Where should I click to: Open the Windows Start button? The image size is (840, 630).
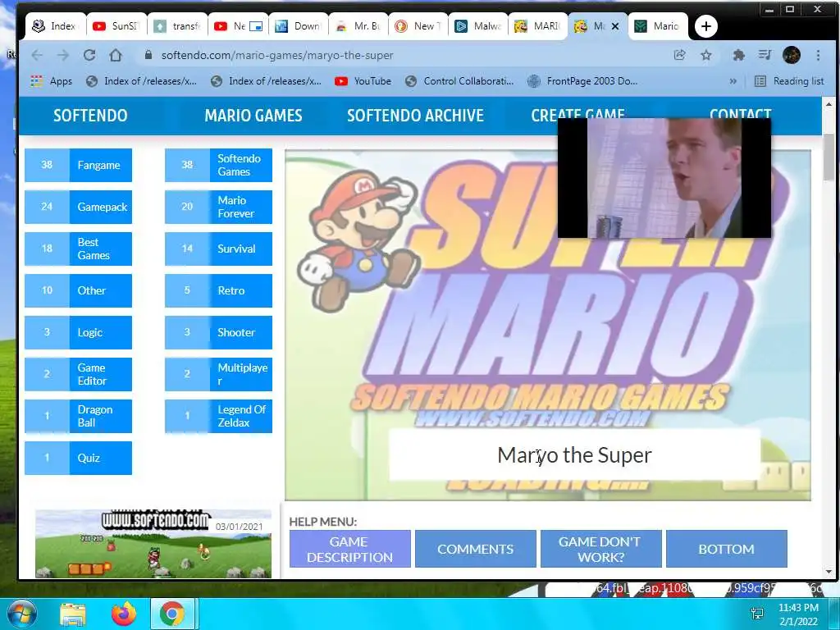(x=21, y=614)
